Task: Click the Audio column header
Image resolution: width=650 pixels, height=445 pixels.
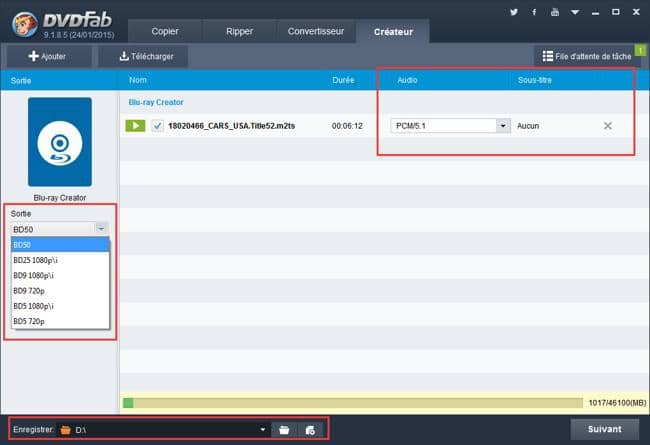Action: 407,80
